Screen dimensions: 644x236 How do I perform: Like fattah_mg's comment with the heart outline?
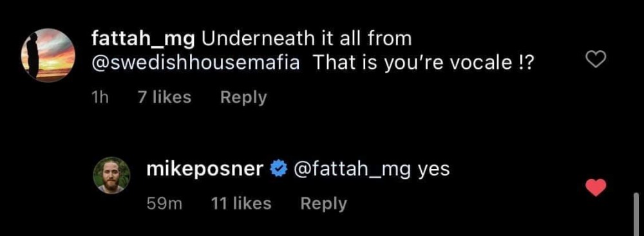[596, 60]
